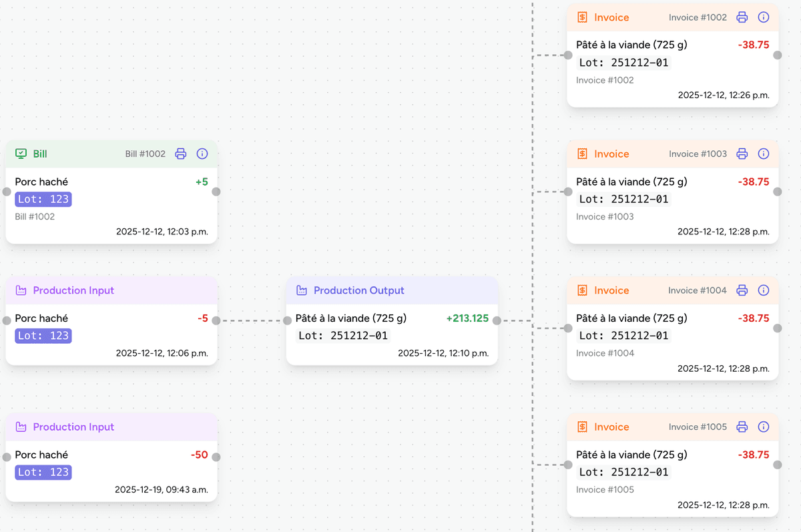This screenshot has height=532, width=801.
Task: Click the -50 quantity on Production Input
Action: pos(200,455)
